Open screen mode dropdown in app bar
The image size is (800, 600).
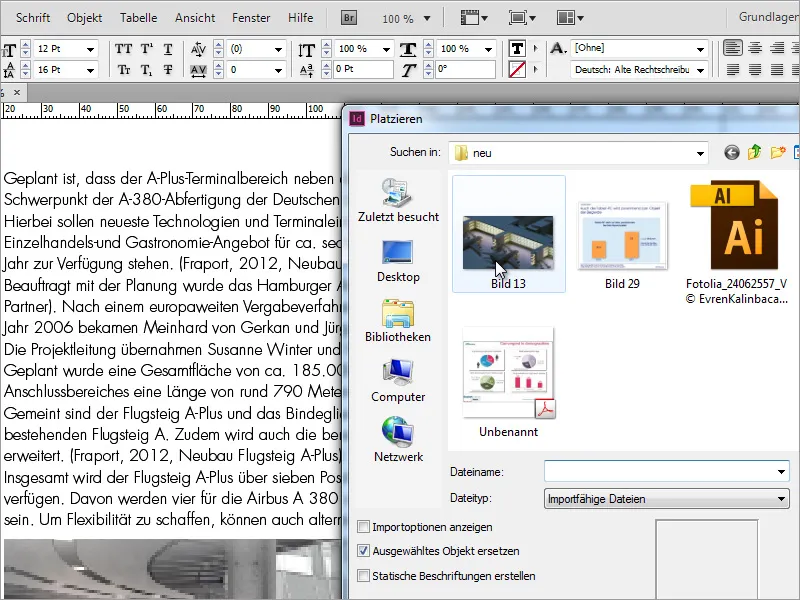click(x=522, y=18)
